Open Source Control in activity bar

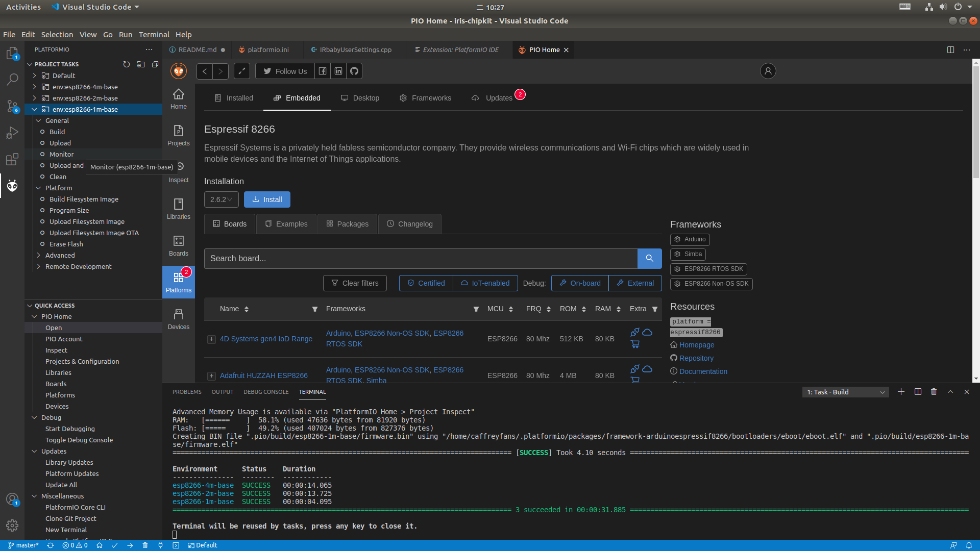pos(12,106)
